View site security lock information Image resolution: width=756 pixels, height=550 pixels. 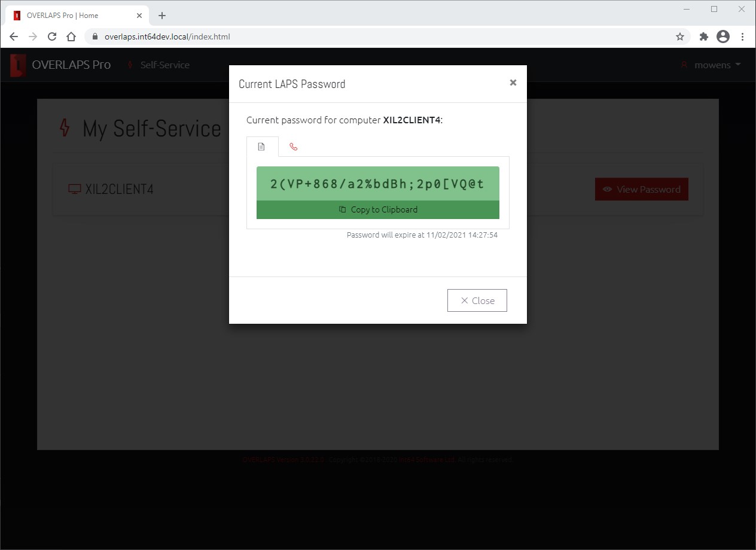tap(95, 37)
